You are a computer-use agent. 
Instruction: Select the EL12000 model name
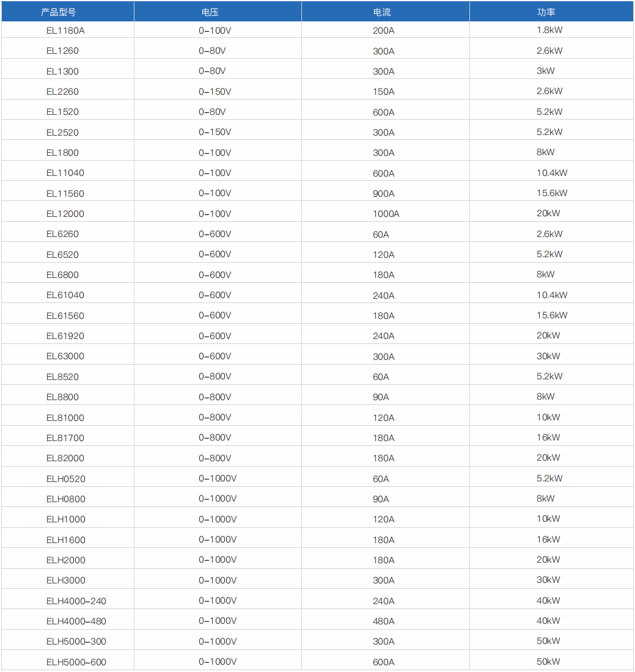point(65,214)
